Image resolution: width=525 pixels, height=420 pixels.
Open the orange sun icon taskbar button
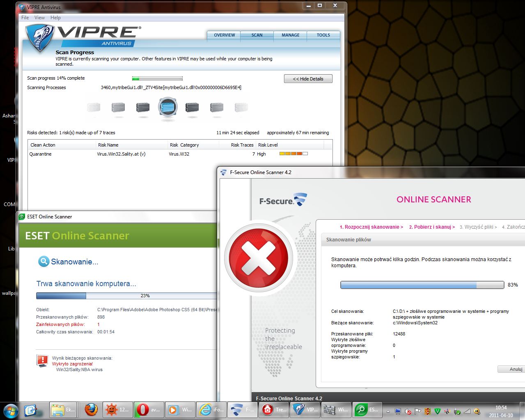(x=117, y=410)
